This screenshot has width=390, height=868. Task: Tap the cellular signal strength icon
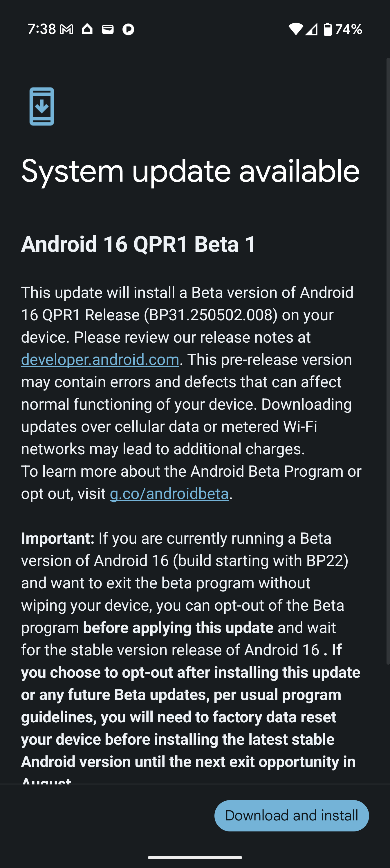(x=311, y=29)
